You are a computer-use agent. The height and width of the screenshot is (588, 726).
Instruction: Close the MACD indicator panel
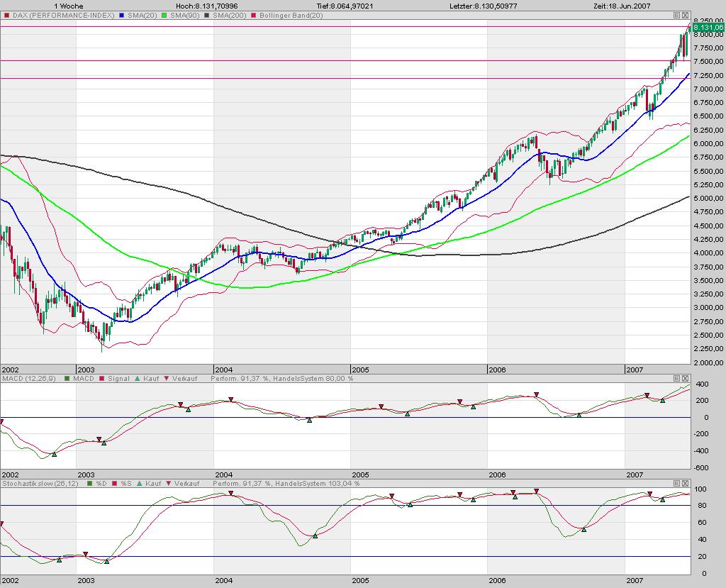685,378
